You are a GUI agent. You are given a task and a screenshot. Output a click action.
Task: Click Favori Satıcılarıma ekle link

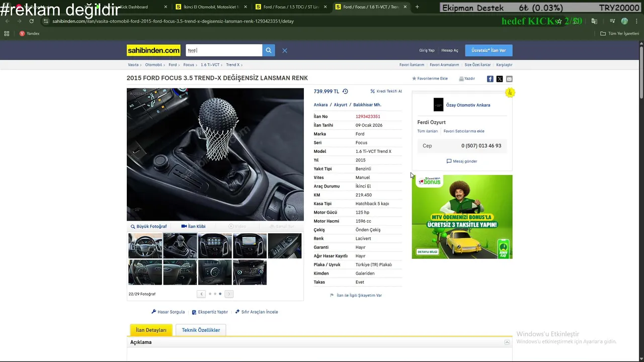click(x=464, y=131)
